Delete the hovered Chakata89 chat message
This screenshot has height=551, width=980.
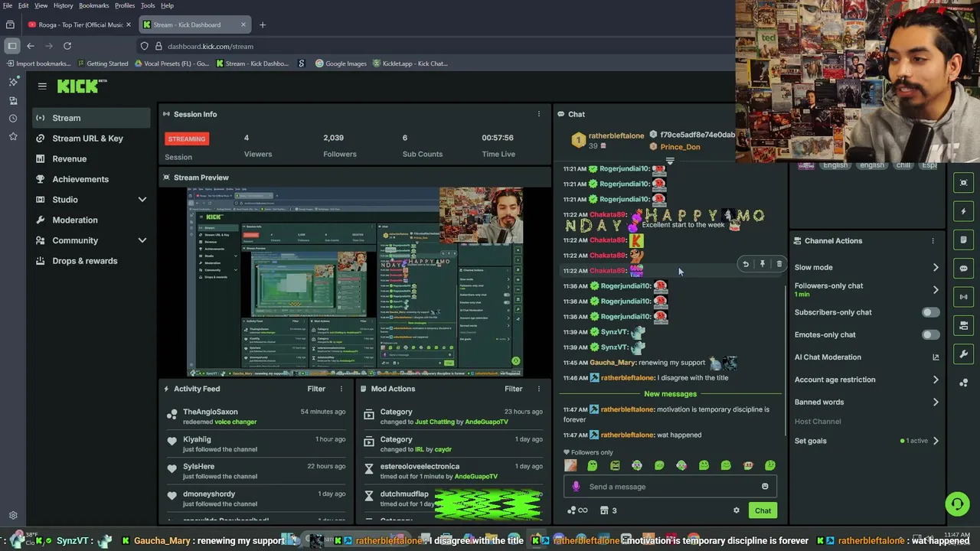tap(779, 264)
